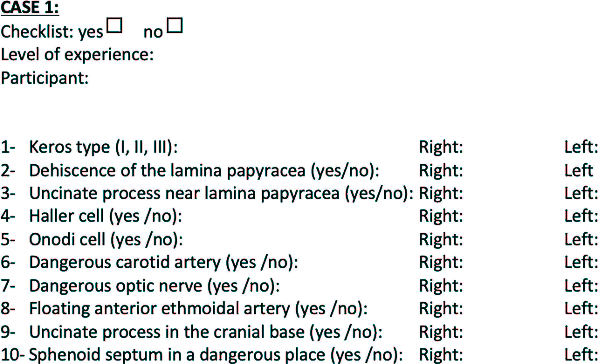The height and width of the screenshot is (364, 598).
Task: Select Left label for lamina papyracea dehiscence
Action: (578, 170)
